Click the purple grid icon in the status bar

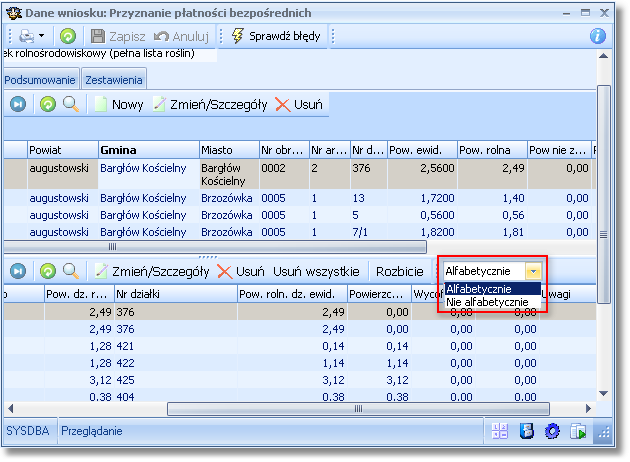tap(499, 431)
